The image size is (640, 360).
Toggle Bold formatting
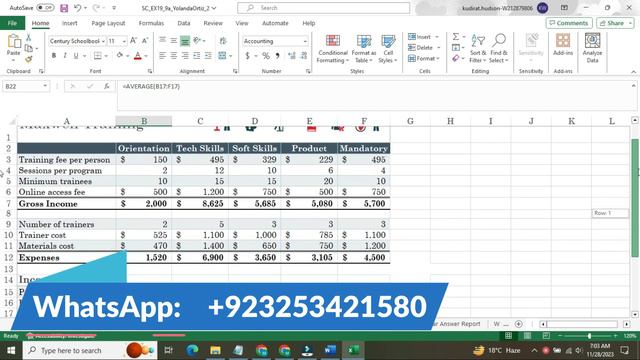(53, 56)
